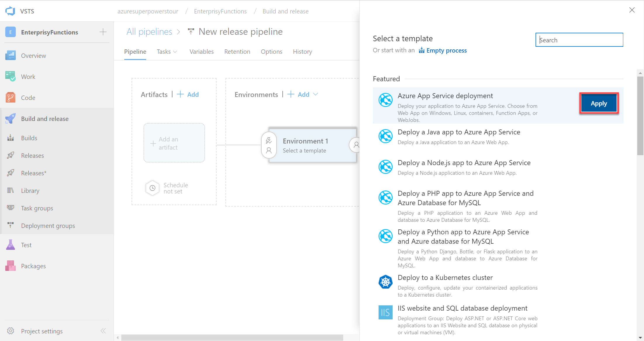Click the Build and release breadcrumb
The height and width of the screenshot is (341, 644).
point(285,11)
